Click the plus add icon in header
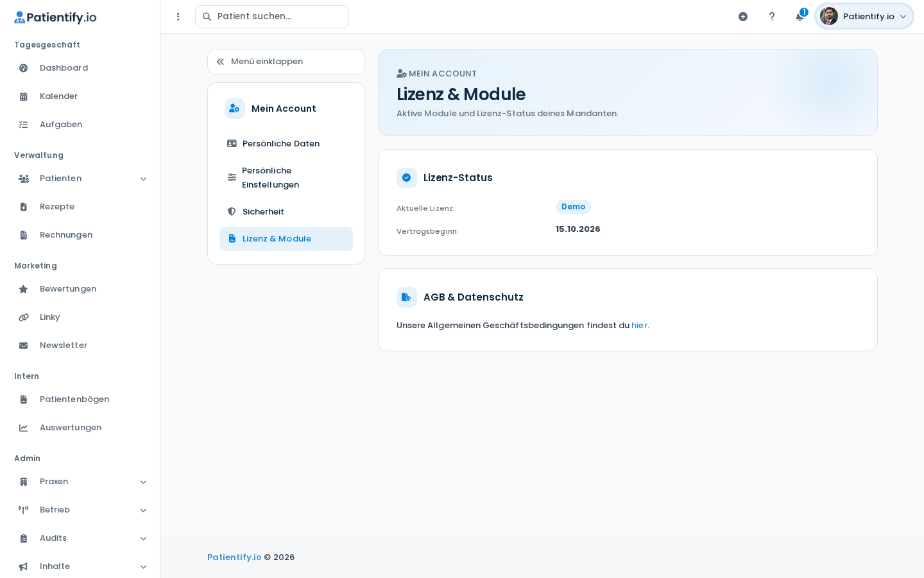This screenshot has height=578, width=924. click(x=743, y=17)
